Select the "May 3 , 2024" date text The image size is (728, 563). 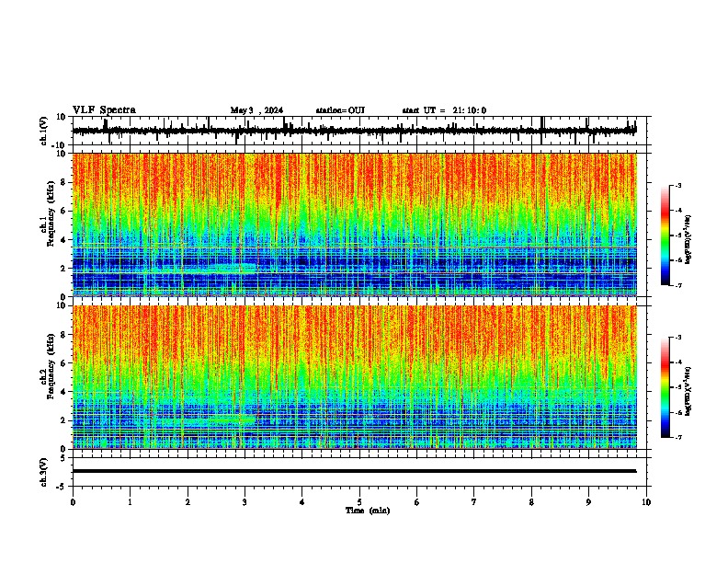point(256,110)
